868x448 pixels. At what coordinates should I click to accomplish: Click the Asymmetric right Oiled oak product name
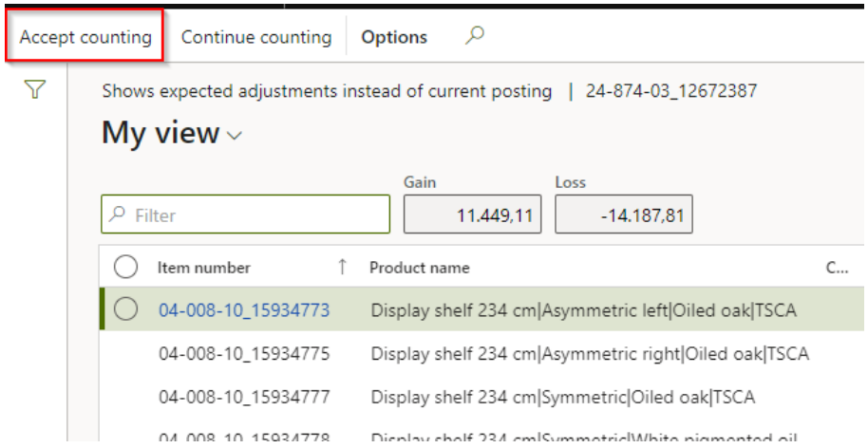pos(589,354)
